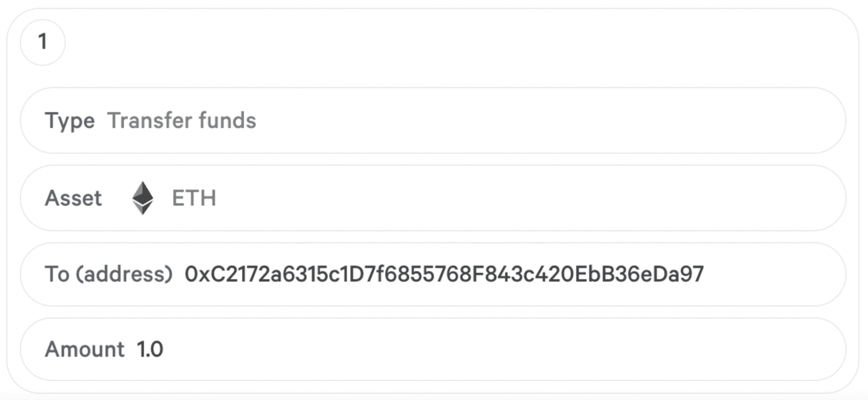Viewport: 868px width, 400px height.
Task: Click the Amount label
Action: tap(85, 349)
